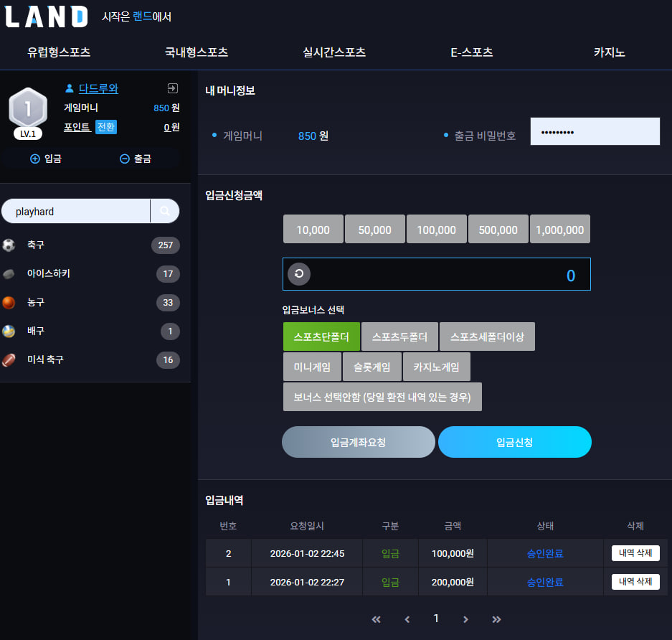Click the American football icon for 미식 축구
Viewport: 672px width, 640px height.
pyautogui.click(x=9, y=360)
